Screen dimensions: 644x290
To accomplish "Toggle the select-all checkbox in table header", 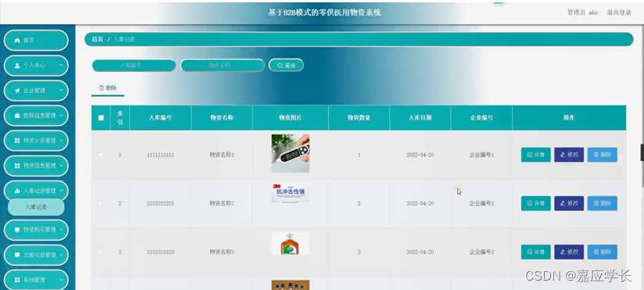I will coord(101,118).
